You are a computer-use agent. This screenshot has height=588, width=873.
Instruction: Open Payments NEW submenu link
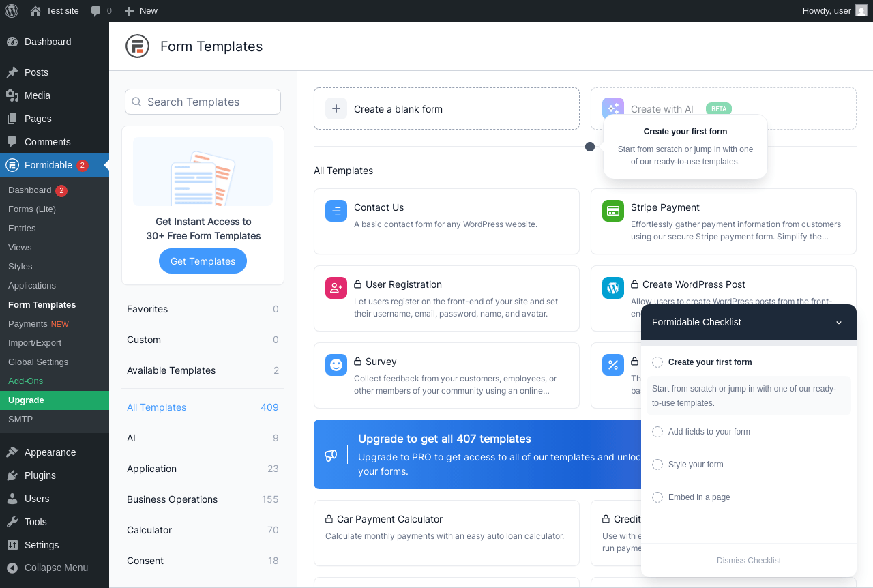pos(55,324)
